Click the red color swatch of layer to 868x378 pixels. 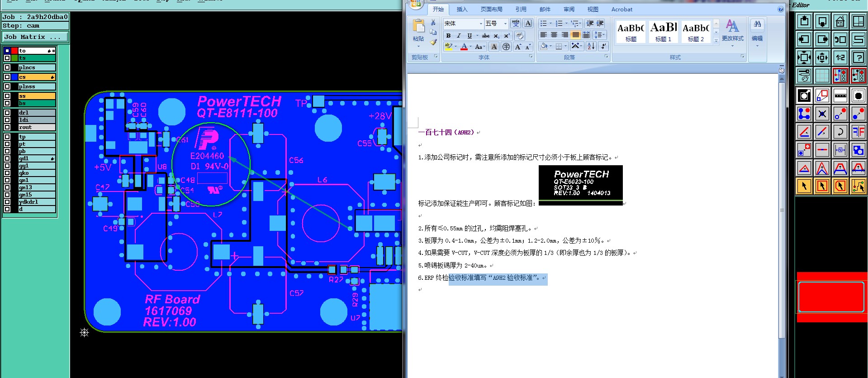tap(14, 51)
